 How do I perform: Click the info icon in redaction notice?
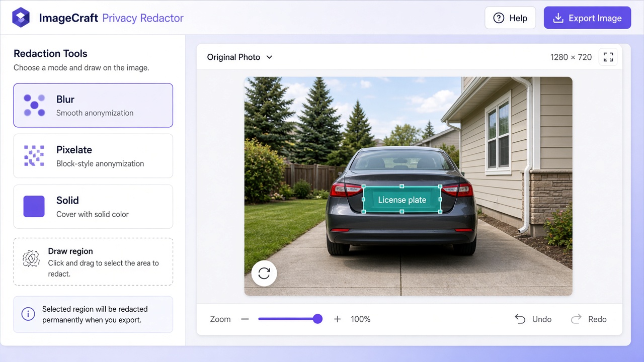[x=28, y=314]
